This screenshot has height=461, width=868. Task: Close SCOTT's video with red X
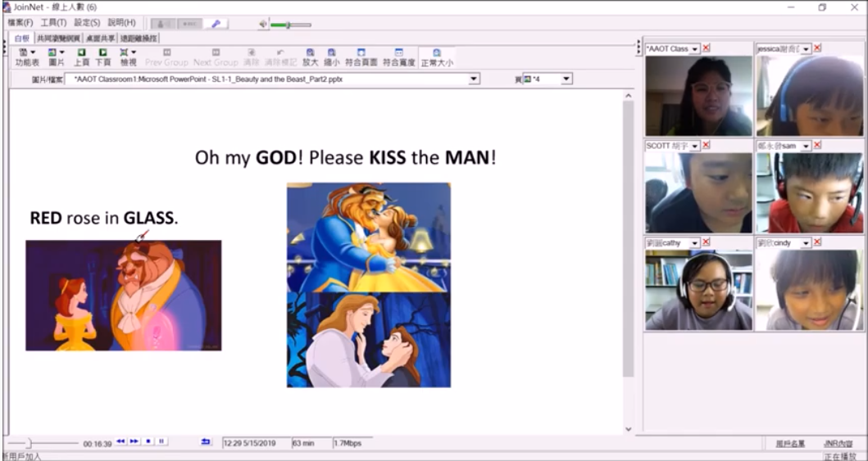[706, 146]
